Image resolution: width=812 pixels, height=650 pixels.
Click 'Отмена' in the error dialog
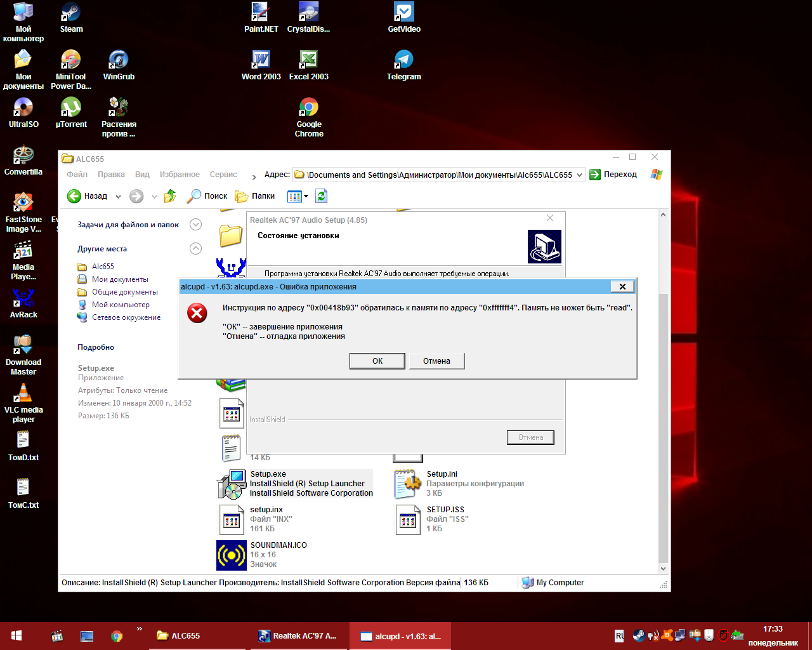437,361
